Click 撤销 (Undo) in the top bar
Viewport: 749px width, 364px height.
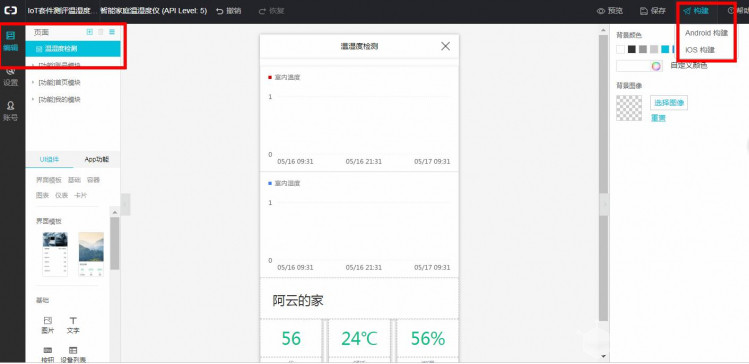pyautogui.click(x=229, y=11)
